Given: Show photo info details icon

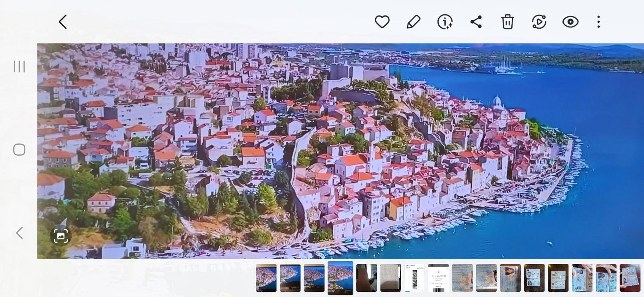Looking at the screenshot, I should (x=445, y=22).
